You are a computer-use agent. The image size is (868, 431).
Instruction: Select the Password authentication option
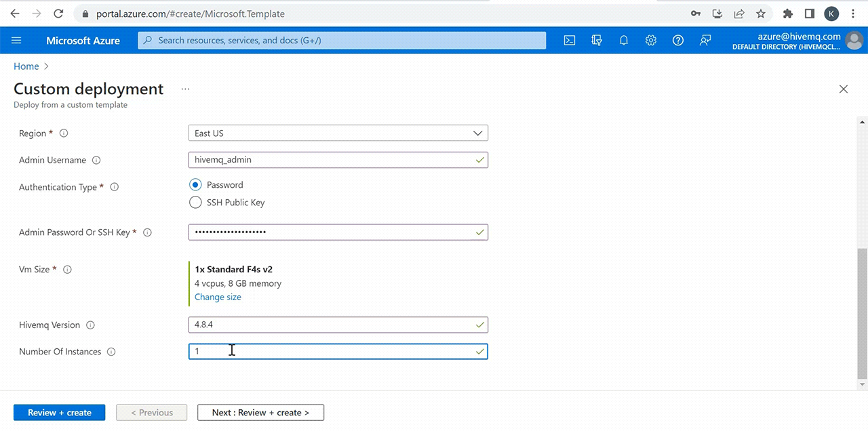tap(195, 184)
